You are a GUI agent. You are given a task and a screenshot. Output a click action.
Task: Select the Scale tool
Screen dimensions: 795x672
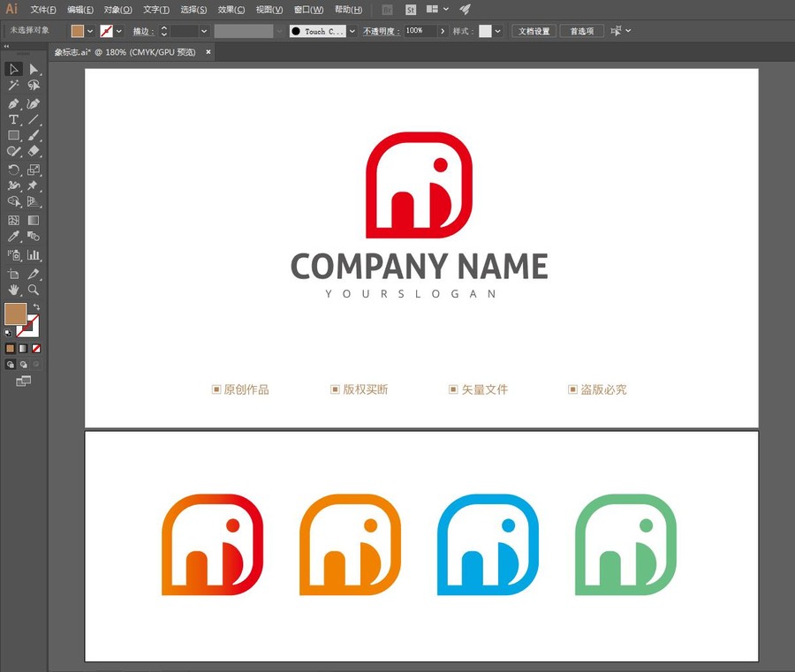[x=34, y=170]
